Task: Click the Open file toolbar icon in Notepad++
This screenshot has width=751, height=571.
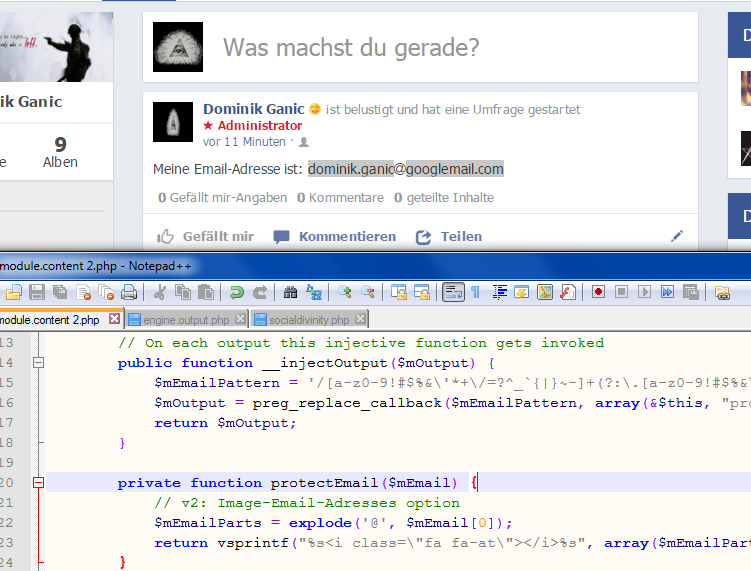Action: (14, 292)
